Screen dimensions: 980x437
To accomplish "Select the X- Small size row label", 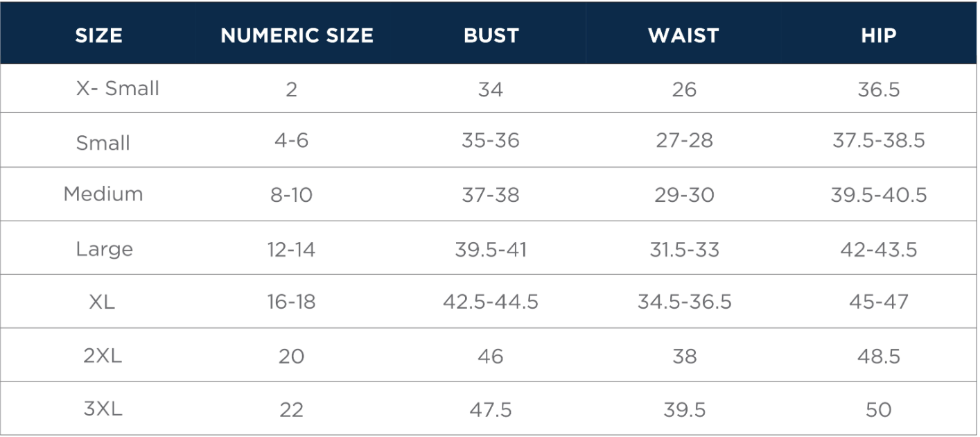I will point(118,89).
